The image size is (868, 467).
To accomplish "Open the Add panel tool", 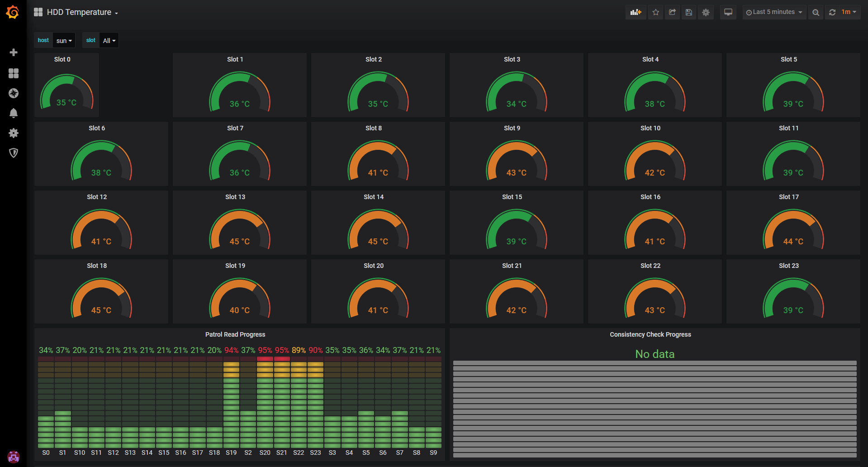I will point(636,12).
